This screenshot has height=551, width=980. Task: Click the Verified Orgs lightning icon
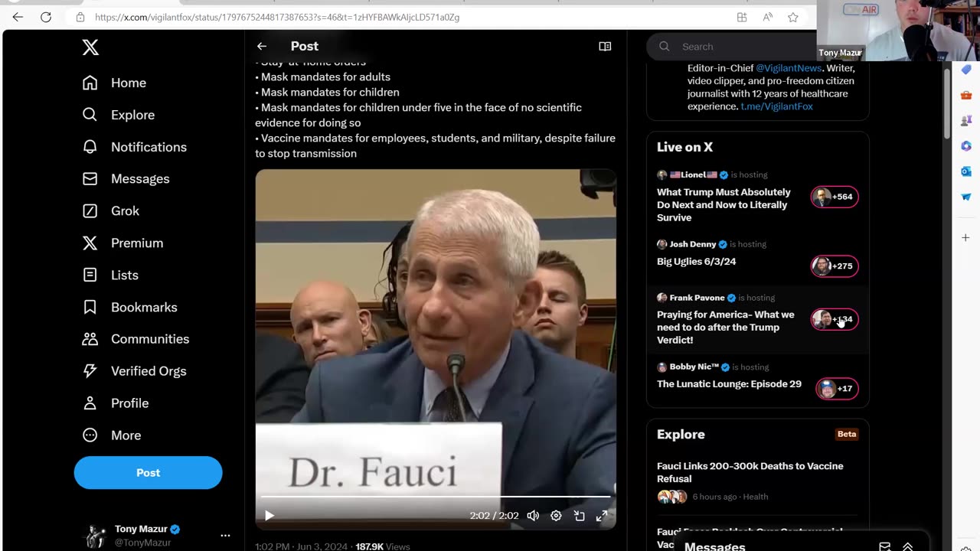[90, 371]
